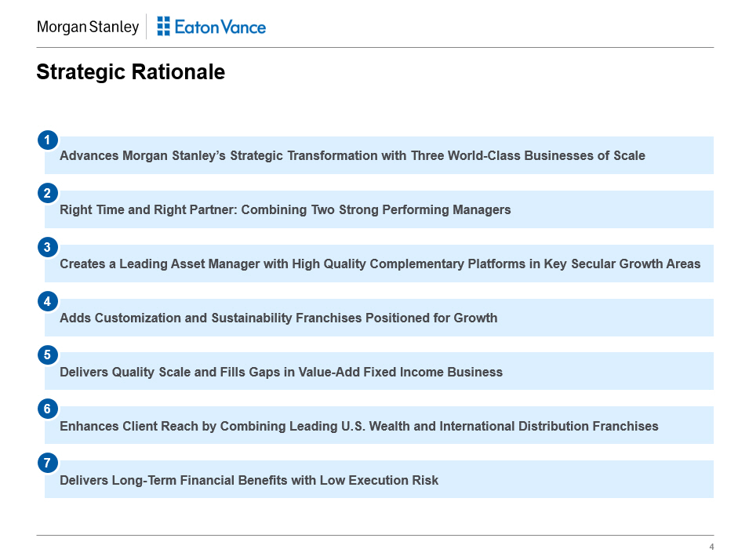Click the slide page number 4

711,547
